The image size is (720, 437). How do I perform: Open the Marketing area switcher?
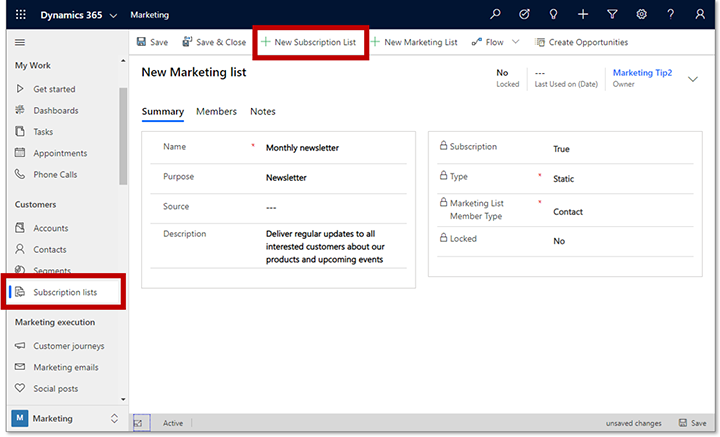pyautogui.click(x=65, y=418)
